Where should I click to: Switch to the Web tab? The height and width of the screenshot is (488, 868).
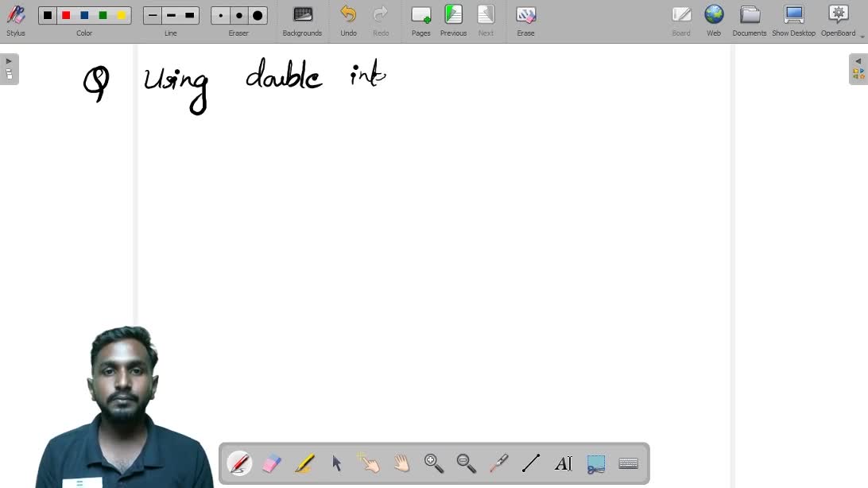[x=714, y=21]
